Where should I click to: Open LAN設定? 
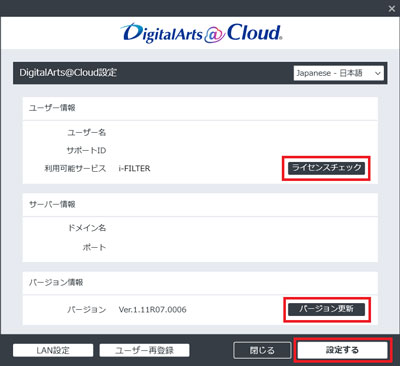click(53, 350)
